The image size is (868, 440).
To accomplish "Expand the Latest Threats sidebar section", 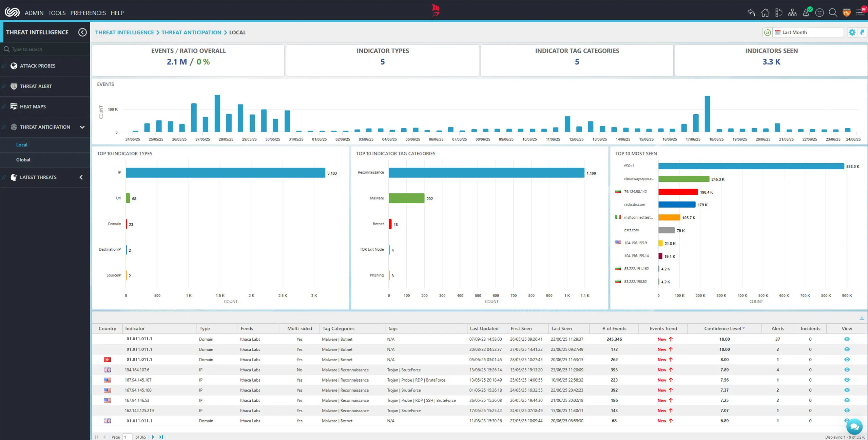I will (x=81, y=177).
